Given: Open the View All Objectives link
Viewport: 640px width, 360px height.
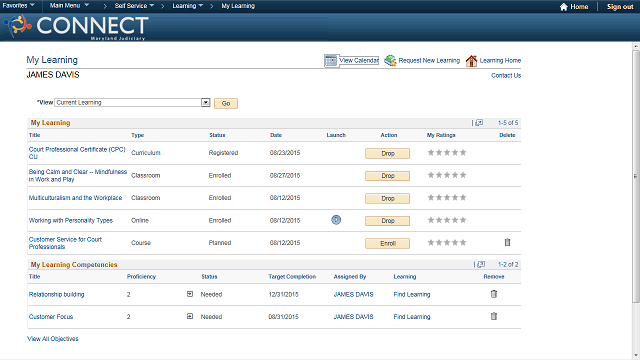Looking at the screenshot, I should [x=53, y=339].
